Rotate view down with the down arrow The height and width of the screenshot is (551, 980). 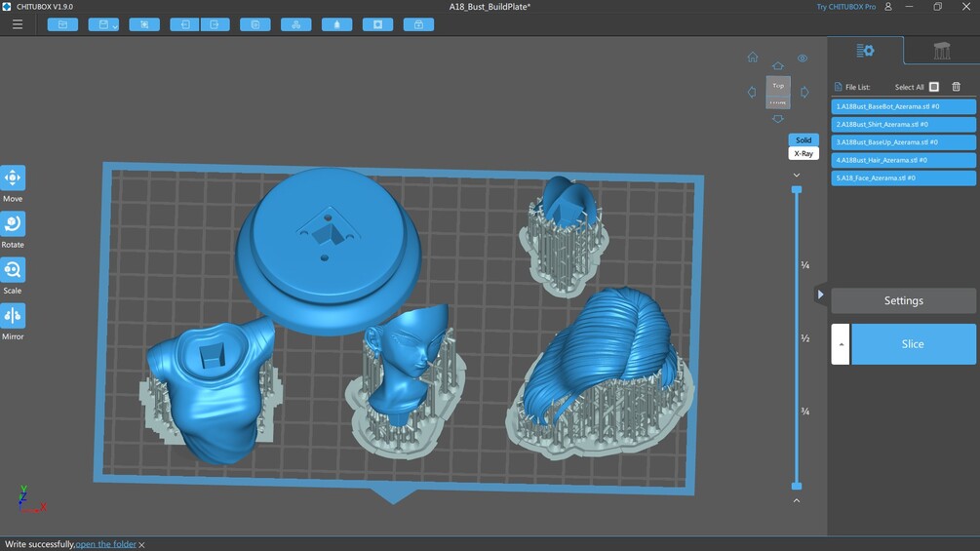(777, 119)
